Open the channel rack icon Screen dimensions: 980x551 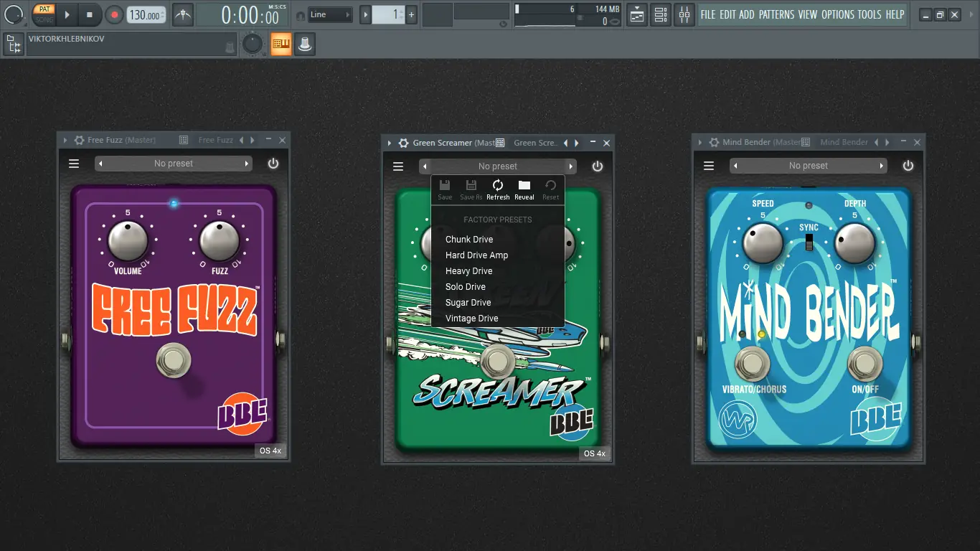point(661,14)
